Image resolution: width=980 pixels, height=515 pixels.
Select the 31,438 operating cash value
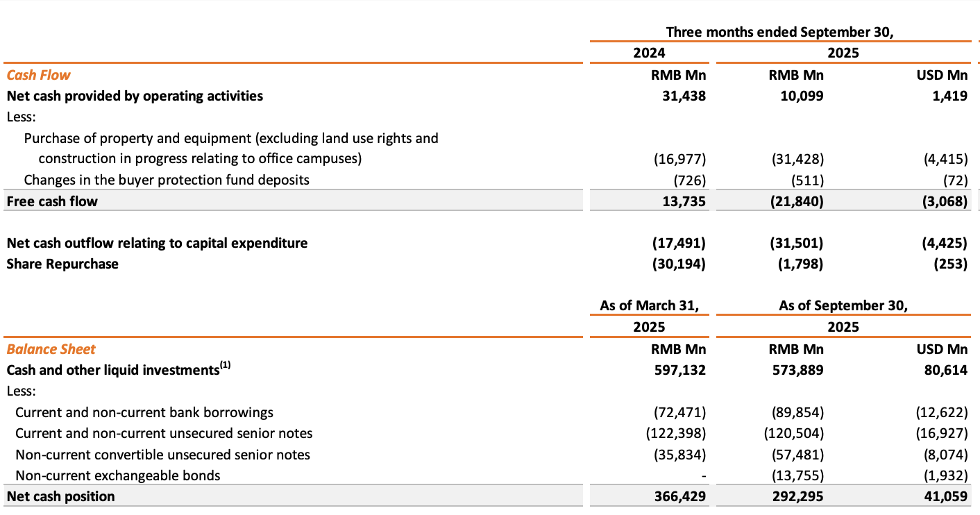684,96
